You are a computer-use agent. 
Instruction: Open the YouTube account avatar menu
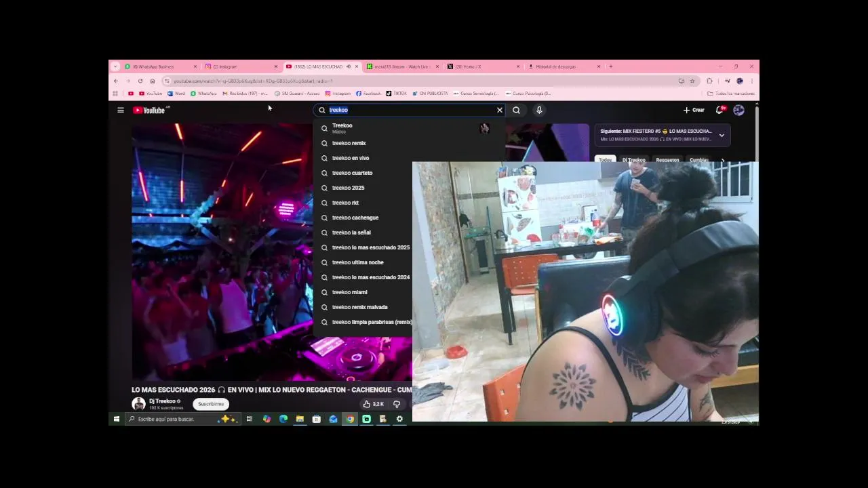(x=738, y=110)
